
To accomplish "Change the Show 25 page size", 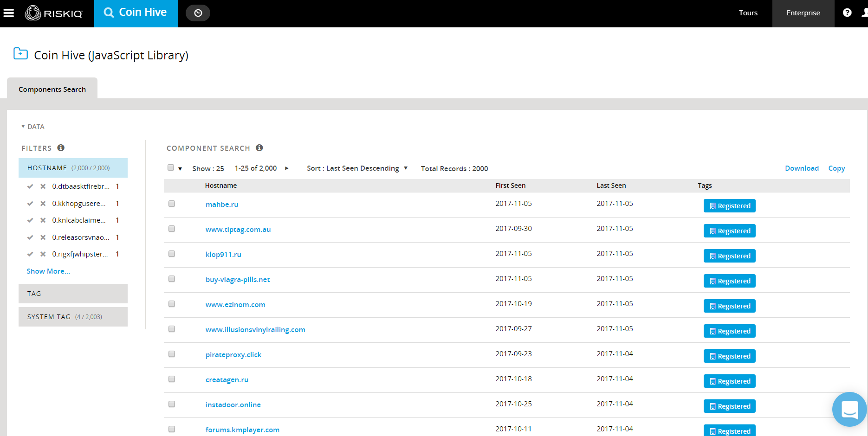I will coord(208,169).
